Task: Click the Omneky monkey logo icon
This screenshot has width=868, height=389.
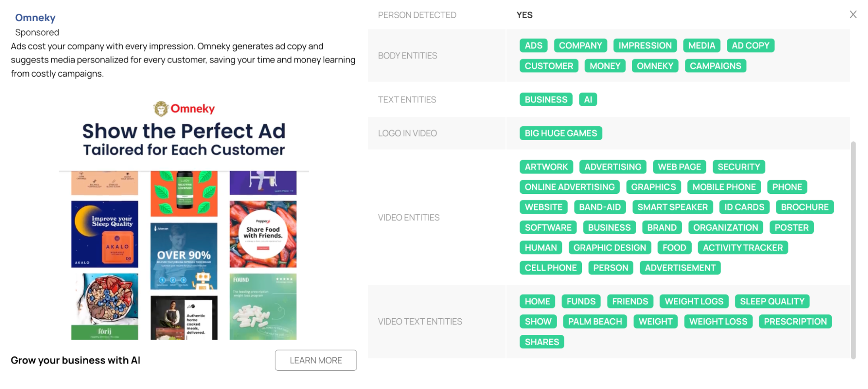Action: (x=161, y=108)
